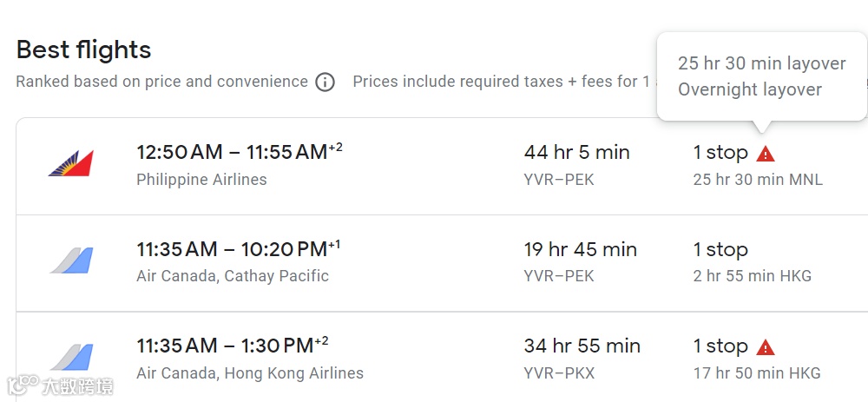This screenshot has width=868, height=402.
Task: Click the 19 hr 45 min duration
Action: pos(580,250)
